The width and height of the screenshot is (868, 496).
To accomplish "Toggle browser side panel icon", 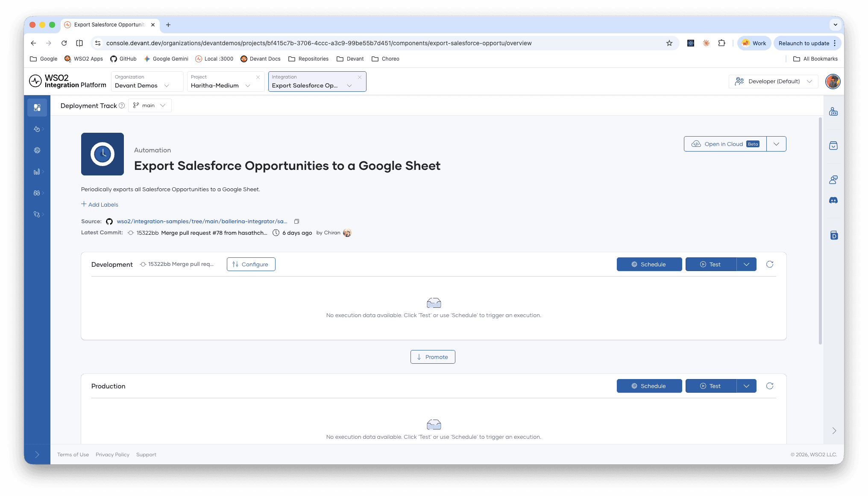I will point(79,43).
